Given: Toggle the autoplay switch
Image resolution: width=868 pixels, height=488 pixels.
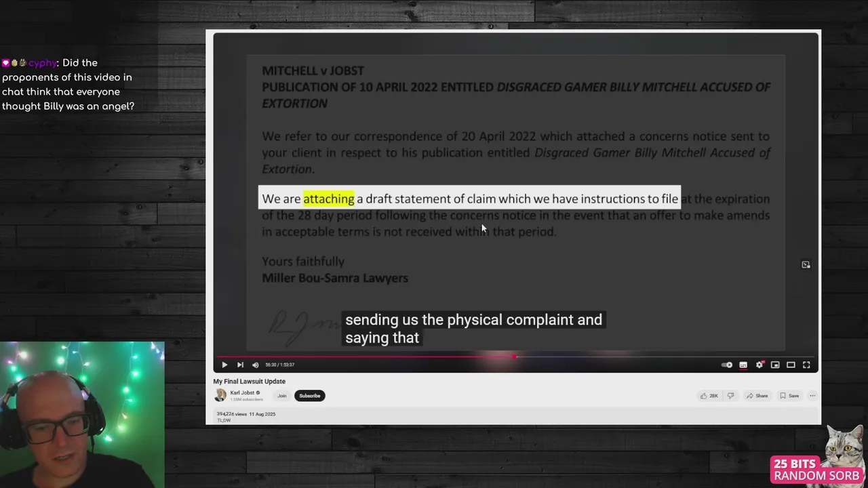Looking at the screenshot, I should coord(727,365).
